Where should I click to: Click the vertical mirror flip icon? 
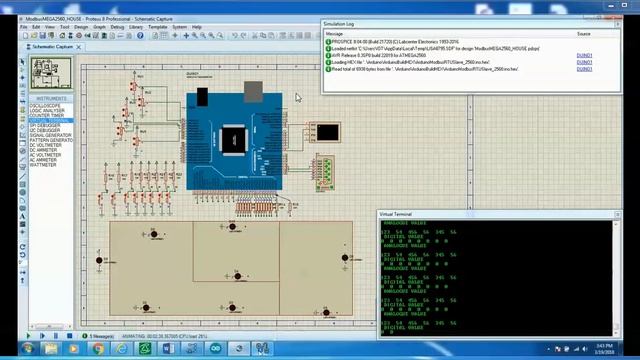(22, 280)
